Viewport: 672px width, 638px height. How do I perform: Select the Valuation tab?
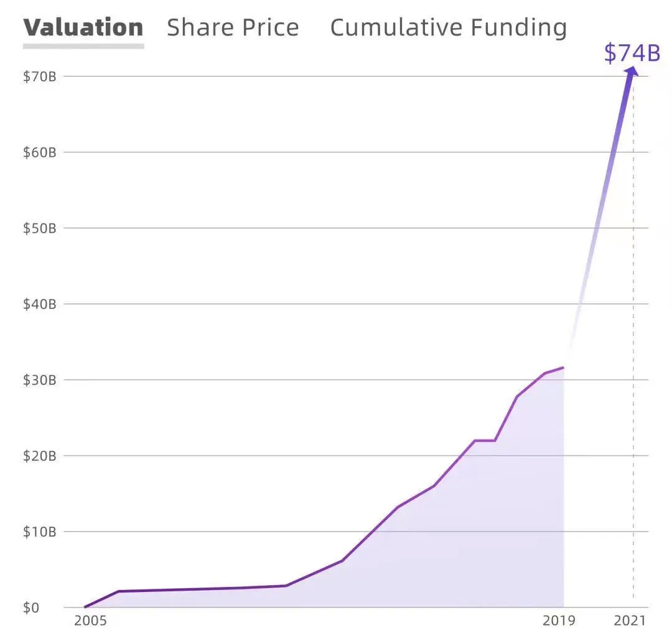(x=83, y=28)
